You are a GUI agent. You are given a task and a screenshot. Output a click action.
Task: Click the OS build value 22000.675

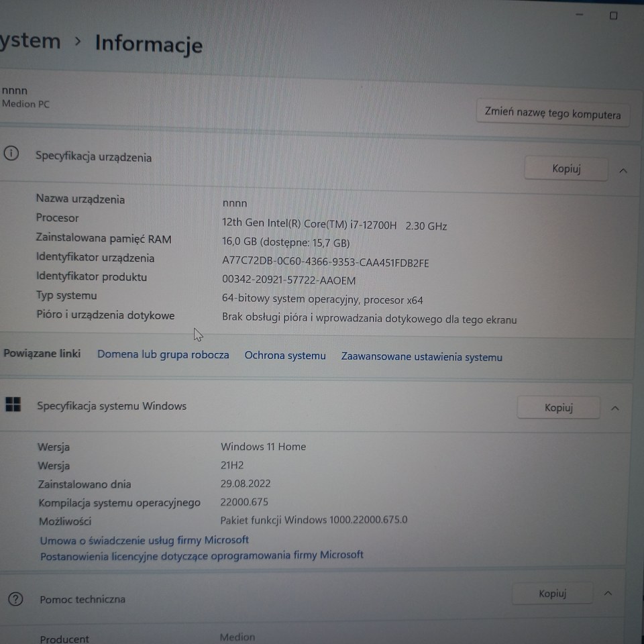coord(244,502)
